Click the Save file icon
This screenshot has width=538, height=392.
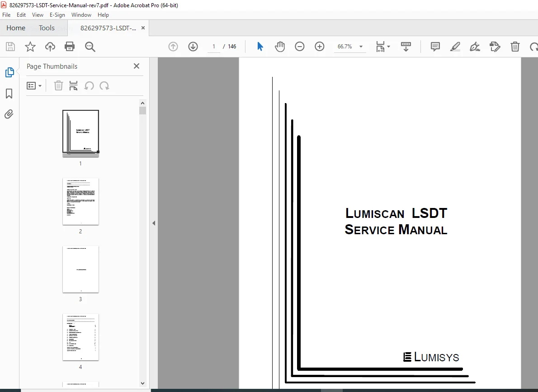(x=10, y=47)
